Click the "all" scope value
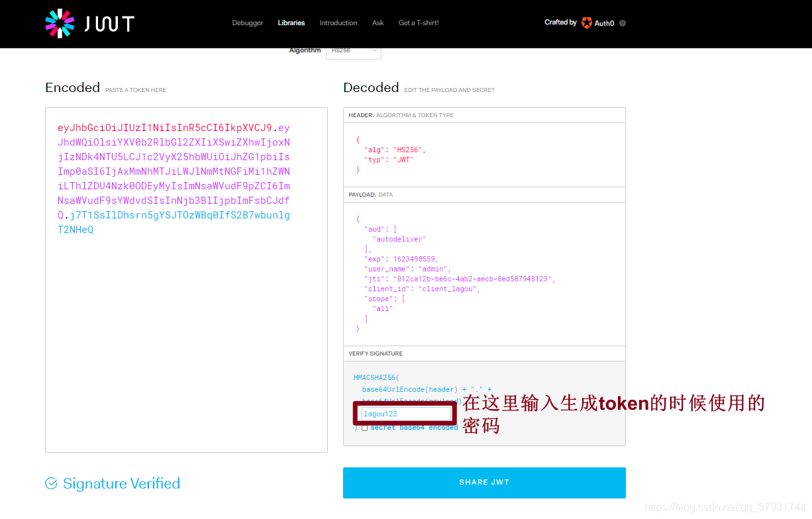 (x=383, y=308)
